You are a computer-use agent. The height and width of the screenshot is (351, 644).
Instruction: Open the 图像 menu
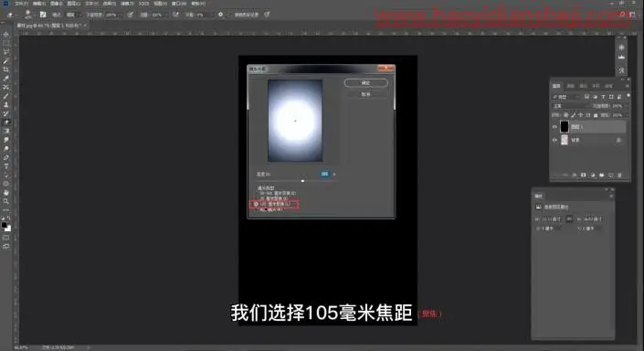[x=57, y=4]
